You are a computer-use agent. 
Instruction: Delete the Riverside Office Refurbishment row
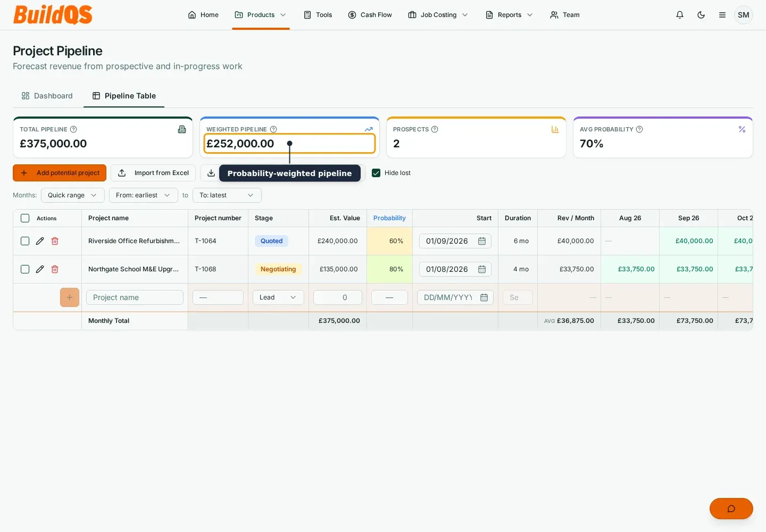55,241
